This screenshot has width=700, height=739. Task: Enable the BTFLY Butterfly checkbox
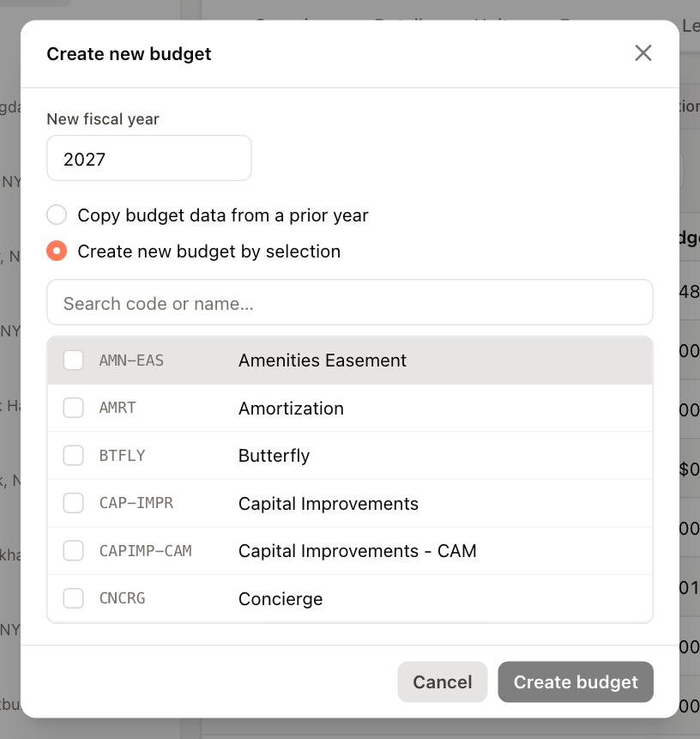(74, 455)
